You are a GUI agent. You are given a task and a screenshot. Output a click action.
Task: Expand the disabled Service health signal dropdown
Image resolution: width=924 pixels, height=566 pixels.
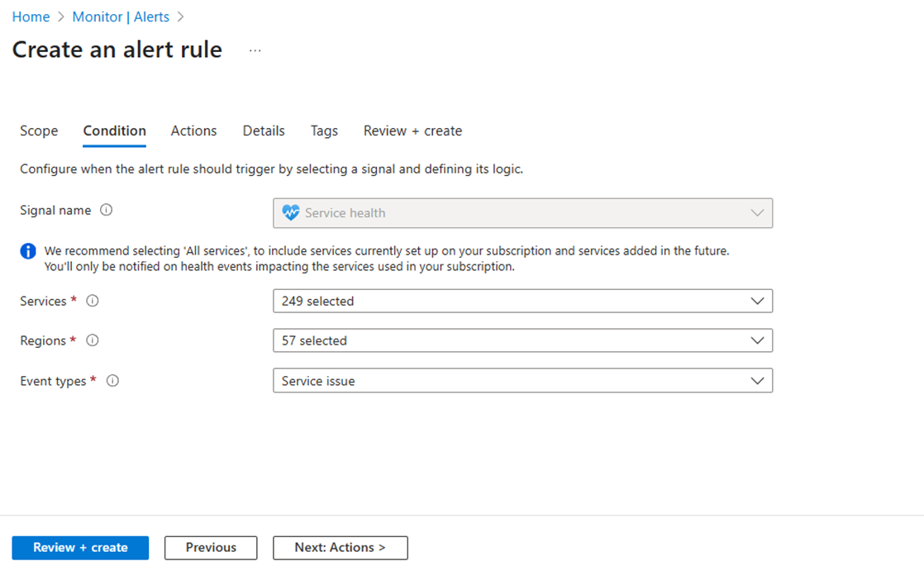(x=756, y=212)
